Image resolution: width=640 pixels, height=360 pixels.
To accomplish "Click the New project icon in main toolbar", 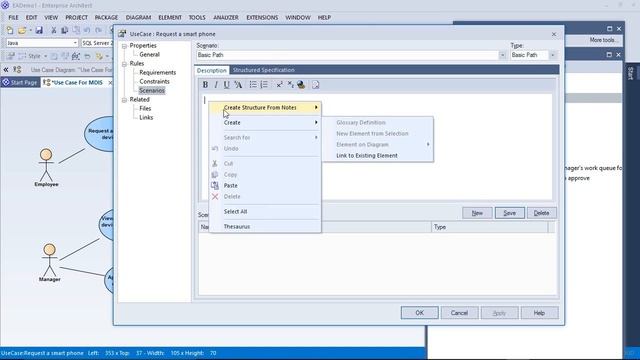I will click(x=10, y=30).
